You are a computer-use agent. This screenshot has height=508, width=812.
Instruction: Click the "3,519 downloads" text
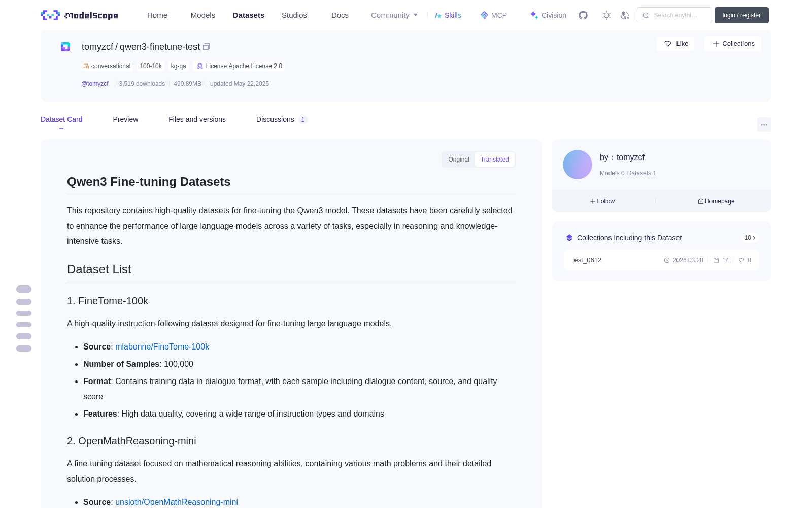coord(142,84)
